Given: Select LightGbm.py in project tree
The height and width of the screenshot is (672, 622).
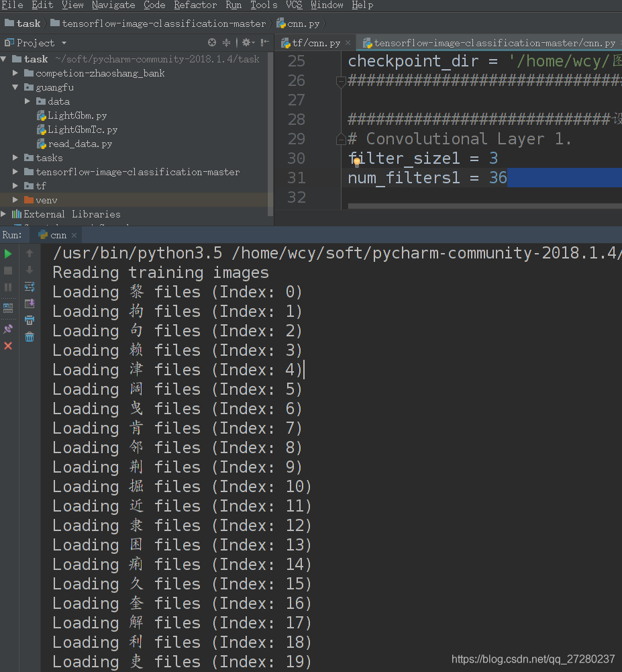Looking at the screenshot, I should point(72,115).
